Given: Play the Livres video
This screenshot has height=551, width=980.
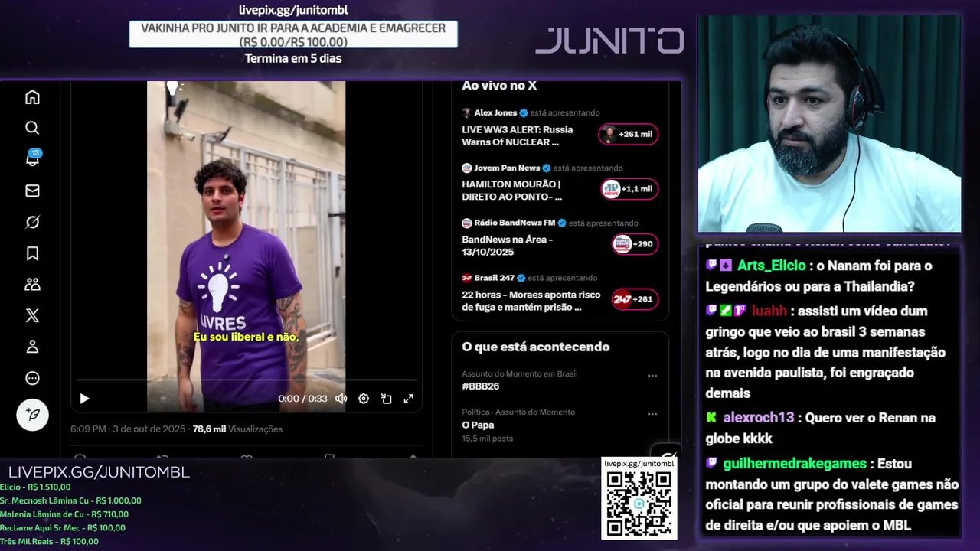Looking at the screenshot, I should point(84,399).
